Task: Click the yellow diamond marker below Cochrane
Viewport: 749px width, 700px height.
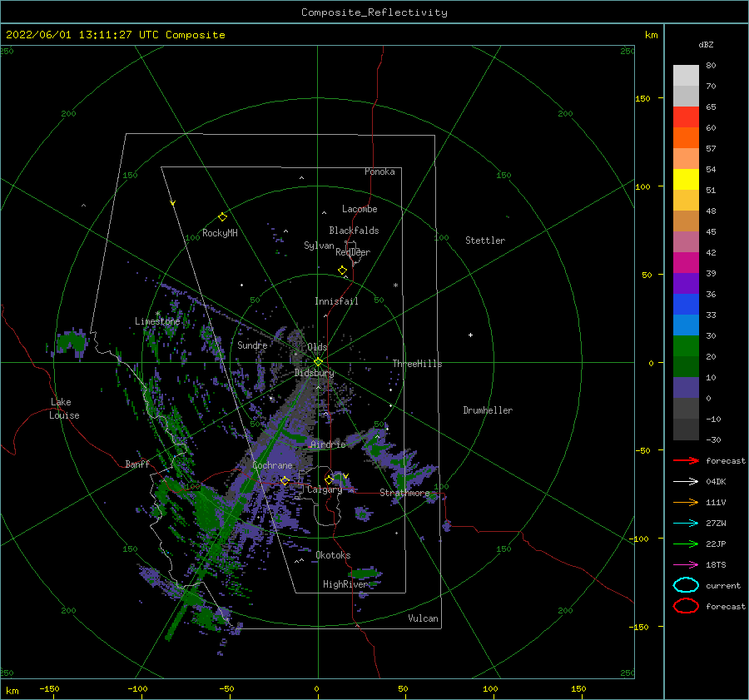Action: 285,481
